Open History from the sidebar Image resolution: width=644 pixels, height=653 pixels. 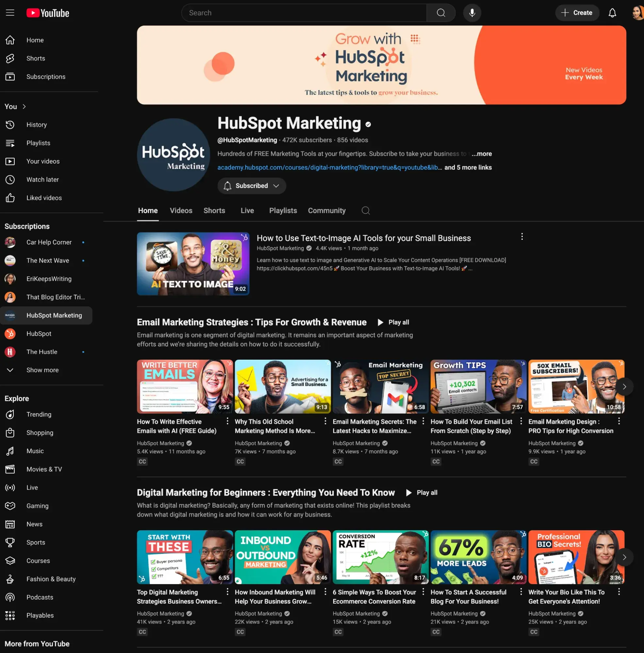click(36, 124)
